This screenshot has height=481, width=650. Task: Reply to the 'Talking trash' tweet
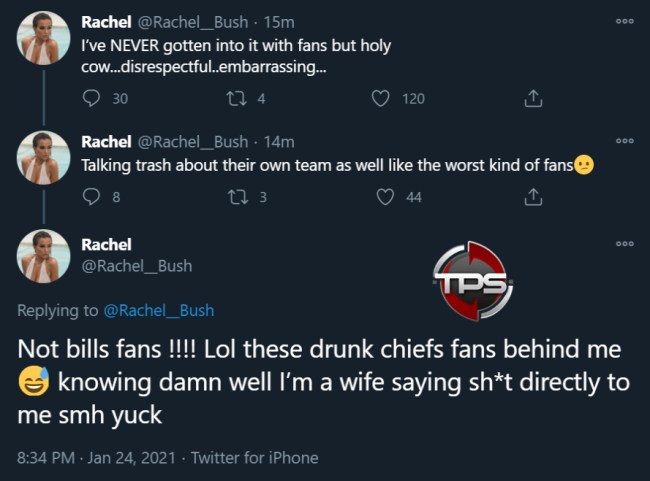(x=93, y=197)
